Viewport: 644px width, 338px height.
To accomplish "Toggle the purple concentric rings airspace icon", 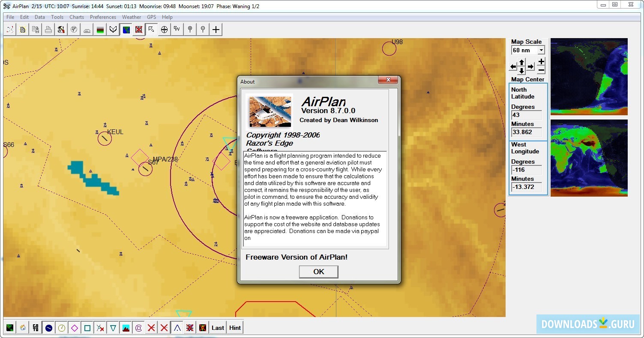I will 138,328.
